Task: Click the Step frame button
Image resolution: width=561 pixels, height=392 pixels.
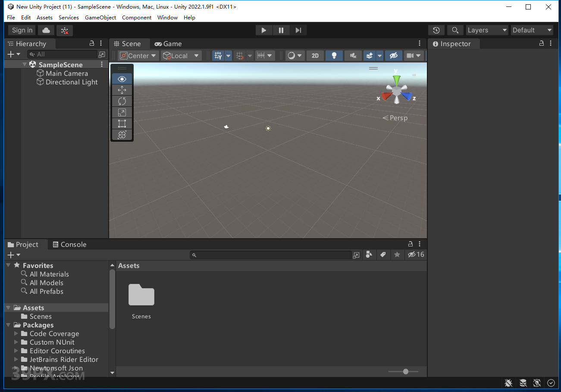Action: [x=298, y=30]
